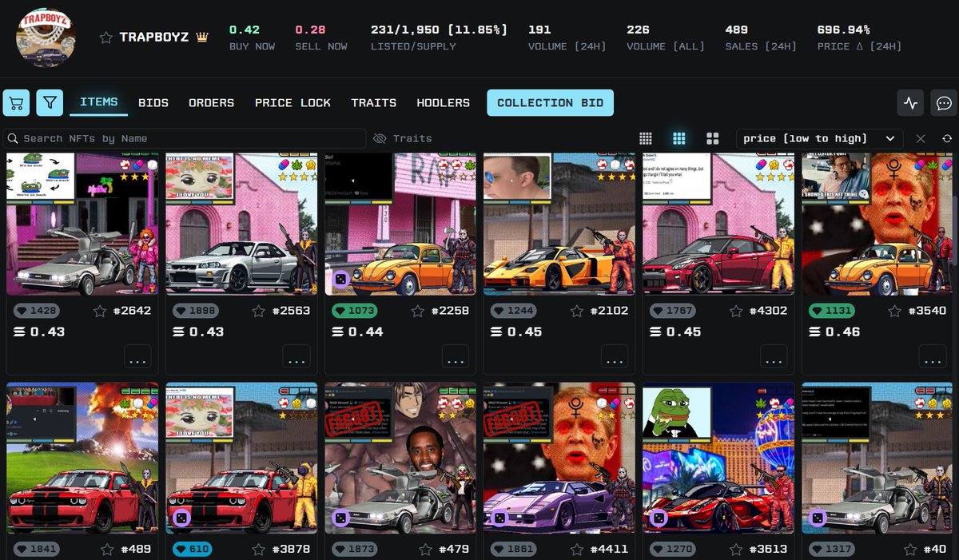The image size is (959, 560).
Task: Open the DeLorean thumbnail for #2642
Action: point(82,224)
